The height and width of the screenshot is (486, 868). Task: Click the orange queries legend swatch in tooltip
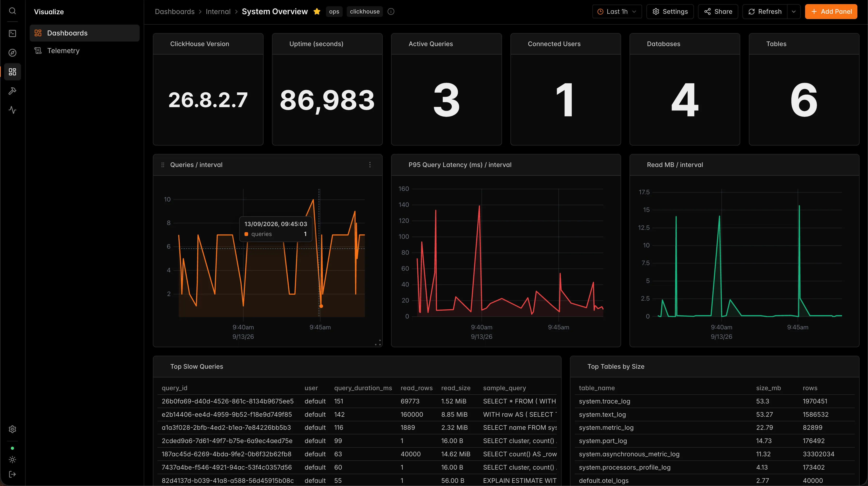click(246, 234)
